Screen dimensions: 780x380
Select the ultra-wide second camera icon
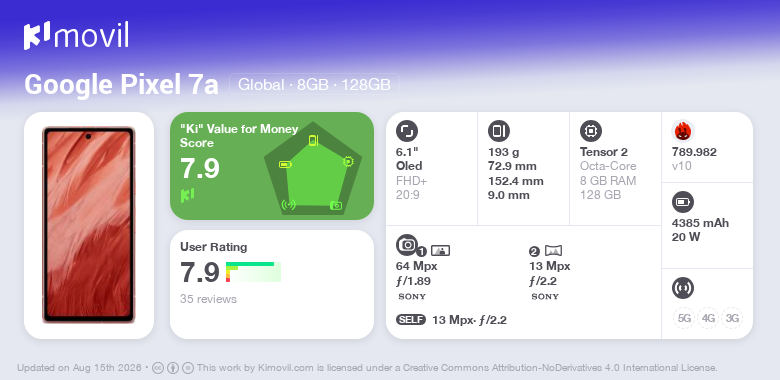[x=553, y=251]
